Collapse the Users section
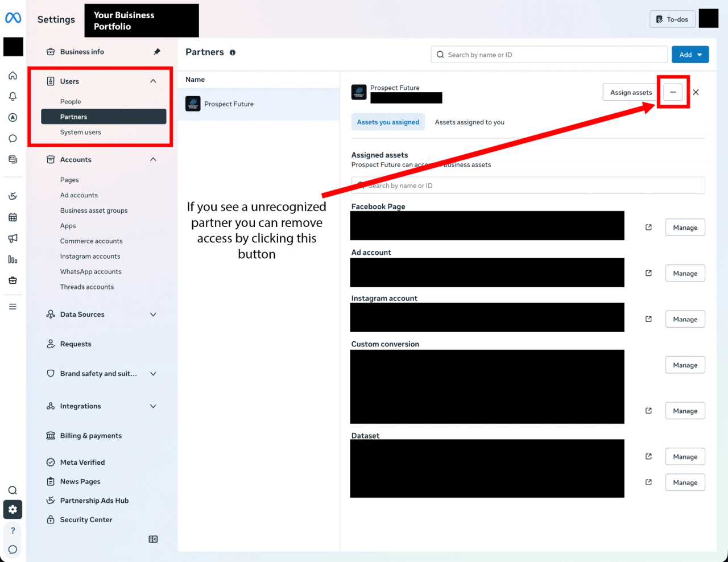 (x=153, y=81)
